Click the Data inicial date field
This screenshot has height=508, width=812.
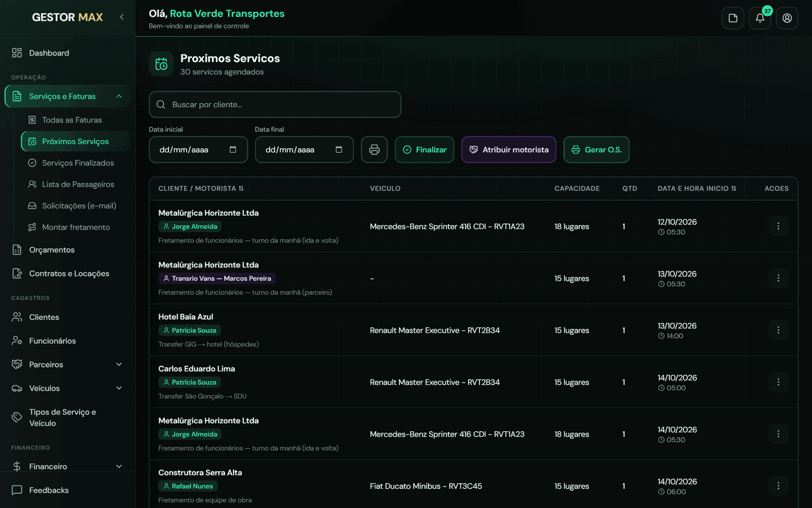[x=198, y=150]
